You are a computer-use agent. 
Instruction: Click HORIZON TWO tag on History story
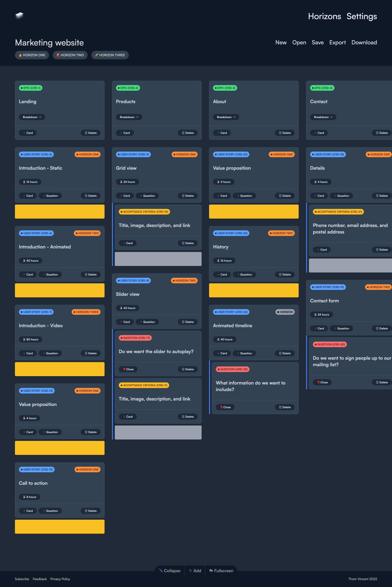281,233
